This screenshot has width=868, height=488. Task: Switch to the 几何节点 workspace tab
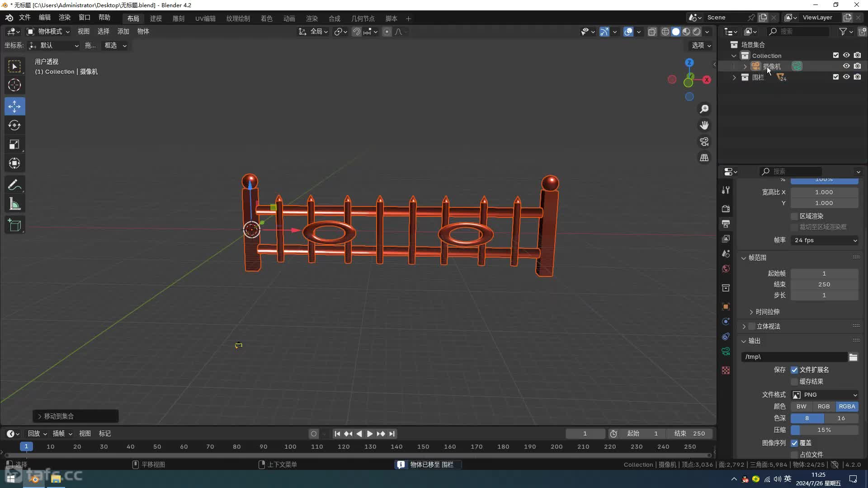point(363,19)
